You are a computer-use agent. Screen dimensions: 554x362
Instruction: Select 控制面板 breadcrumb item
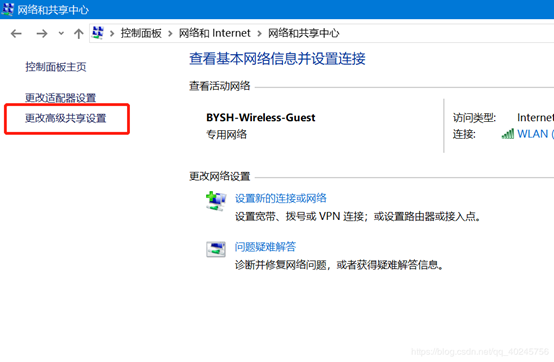[x=141, y=33]
